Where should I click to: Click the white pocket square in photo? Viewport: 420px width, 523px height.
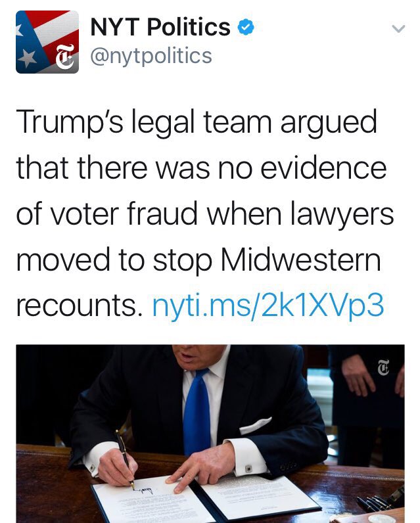[255, 426]
